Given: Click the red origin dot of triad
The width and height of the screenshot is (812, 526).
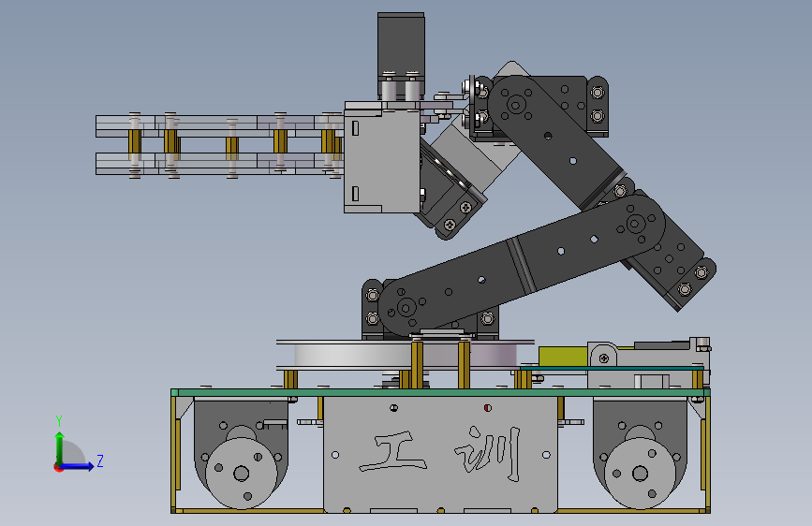Looking at the screenshot, I should [x=57, y=467].
